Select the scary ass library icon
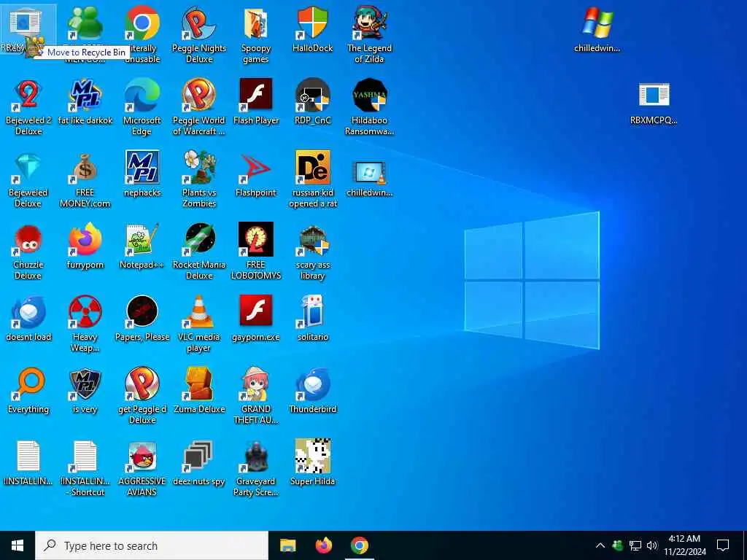The height and width of the screenshot is (560, 747). (x=312, y=239)
